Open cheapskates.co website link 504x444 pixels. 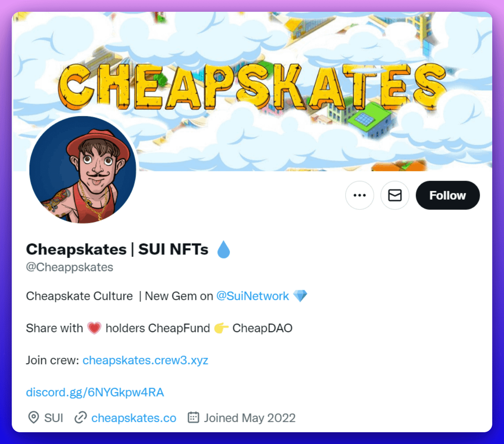[134, 418]
